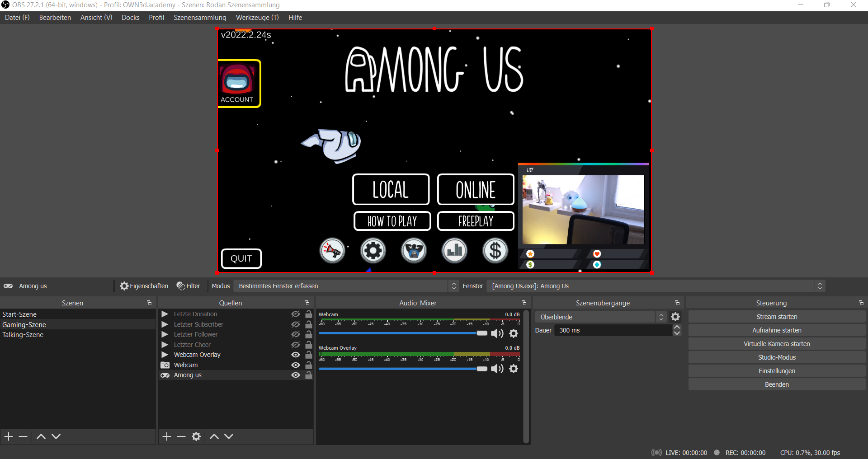This screenshot has height=459, width=868.
Task: Click the Filter button
Action: [189, 286]
